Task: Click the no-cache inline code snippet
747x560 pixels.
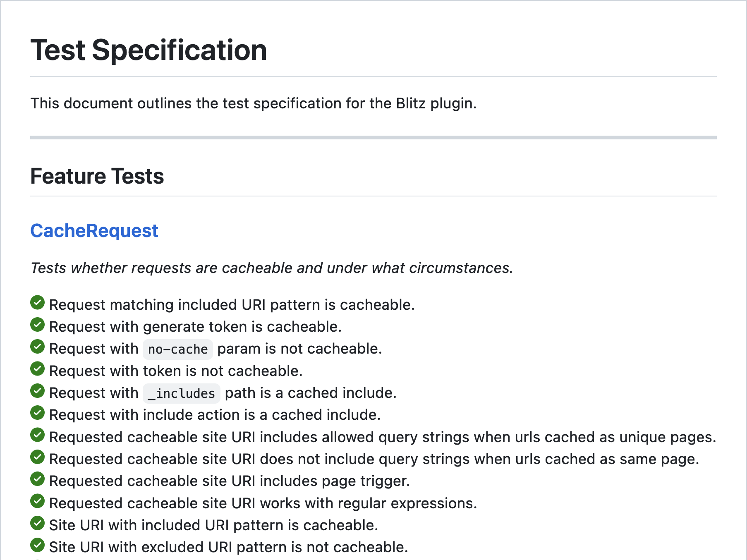Action: tap(178, 349)
